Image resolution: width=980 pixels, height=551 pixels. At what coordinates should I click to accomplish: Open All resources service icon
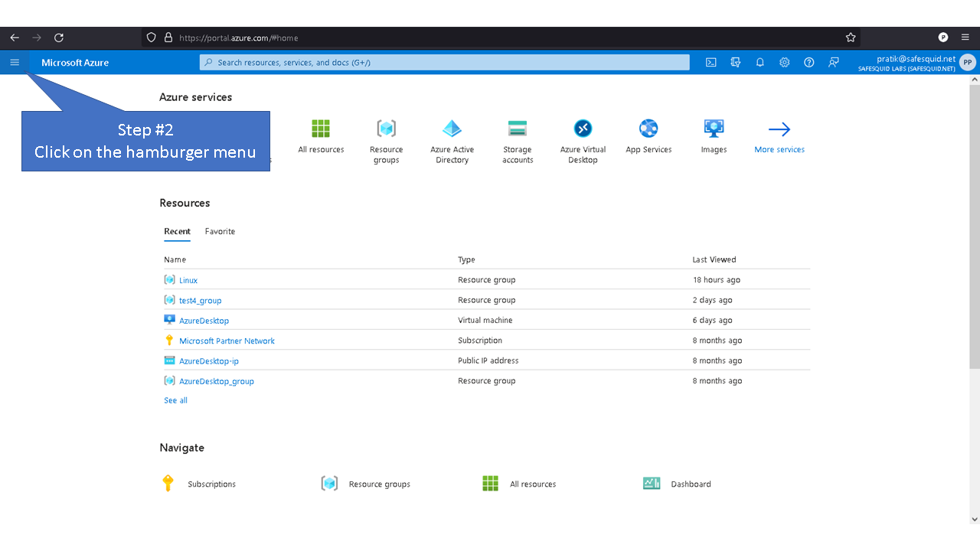[x=321, y=136]
